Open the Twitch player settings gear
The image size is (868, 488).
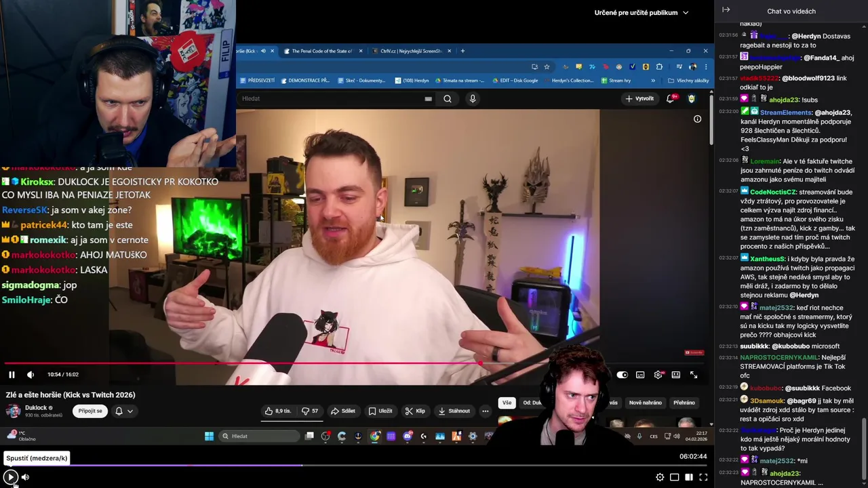(660, 477)
